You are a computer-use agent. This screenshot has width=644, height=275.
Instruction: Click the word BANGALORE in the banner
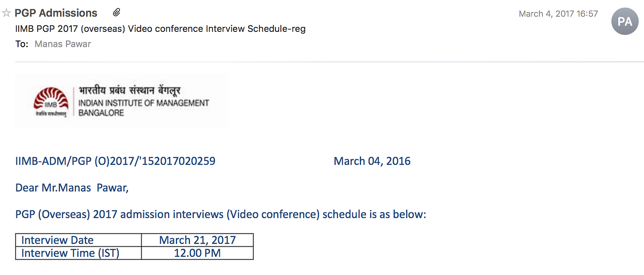click(x=101, y=113)
